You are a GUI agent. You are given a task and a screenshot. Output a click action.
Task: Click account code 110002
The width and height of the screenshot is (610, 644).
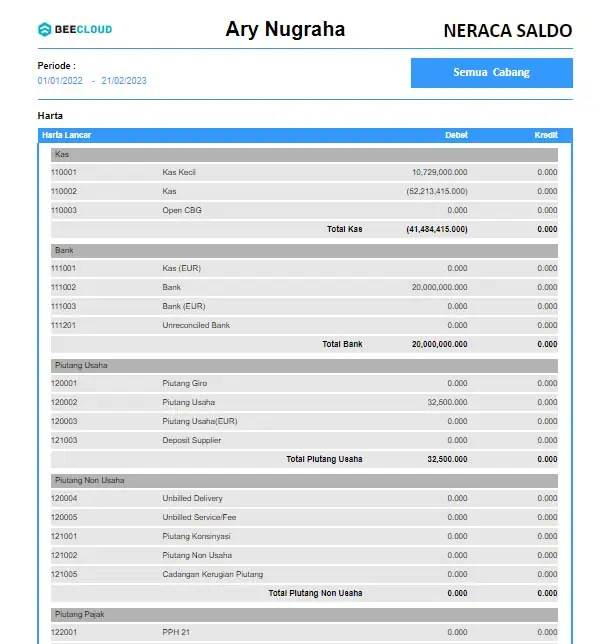(x=64, y=191)
